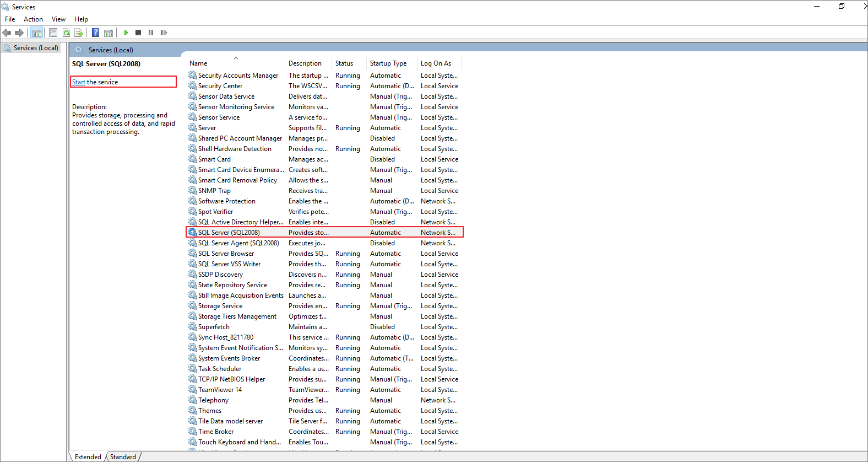Image resolution: width=868 pixels, height=462 pixels.
Task: Open the File menu
Action: coord(10,19)
